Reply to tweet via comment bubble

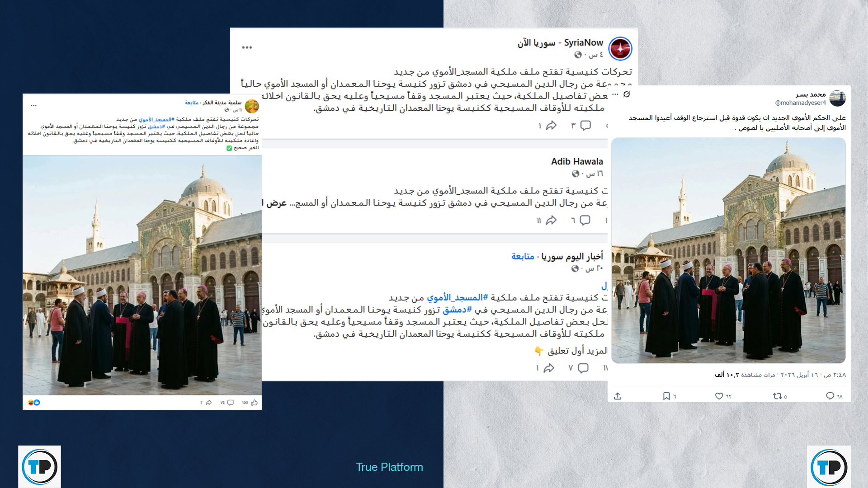(x=830, y=396)
